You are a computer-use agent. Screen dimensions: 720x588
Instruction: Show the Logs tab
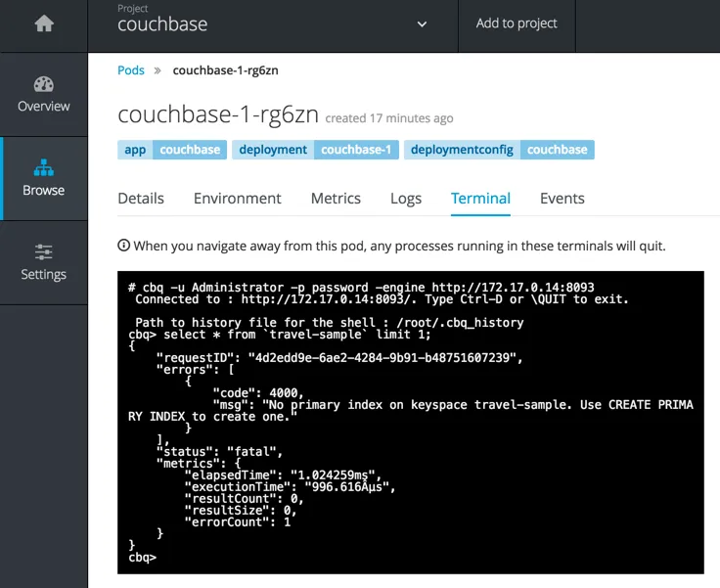tap(406, 198)
